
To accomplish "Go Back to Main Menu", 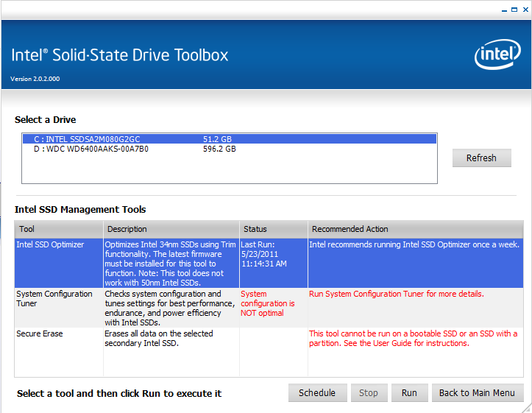I will [478, 393].
